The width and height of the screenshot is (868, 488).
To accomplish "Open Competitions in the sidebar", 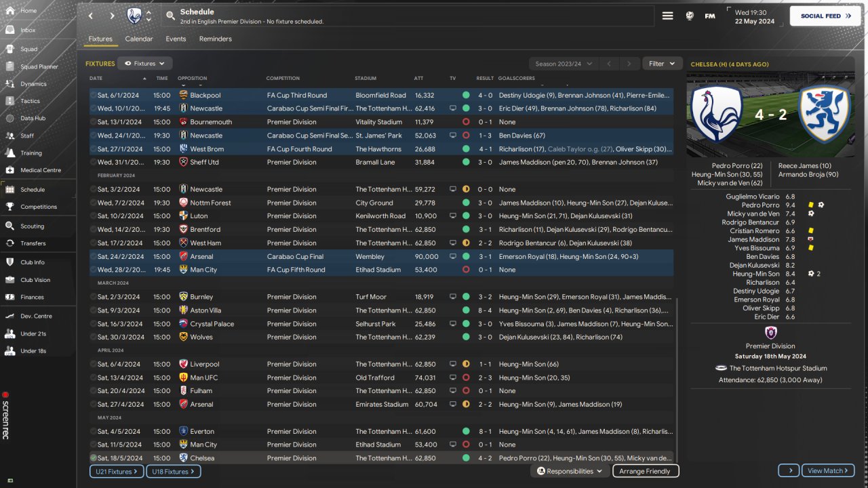I will point(38,207).
